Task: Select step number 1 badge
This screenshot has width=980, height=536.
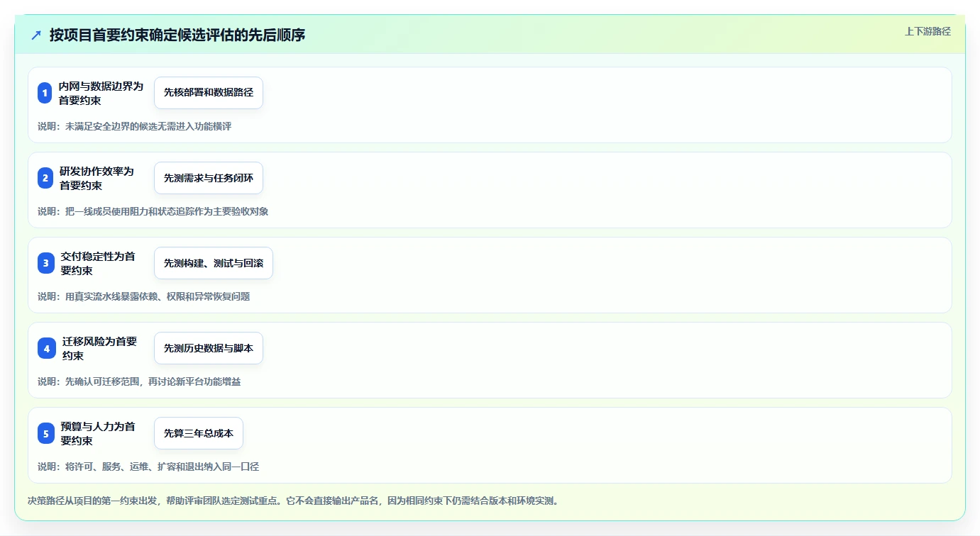Action: pyautogui.click(x=45, y=93)
